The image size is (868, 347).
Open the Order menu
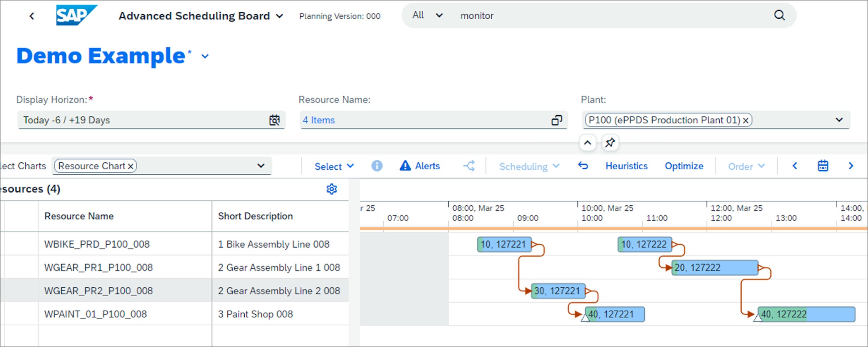[x=746, y=166]
